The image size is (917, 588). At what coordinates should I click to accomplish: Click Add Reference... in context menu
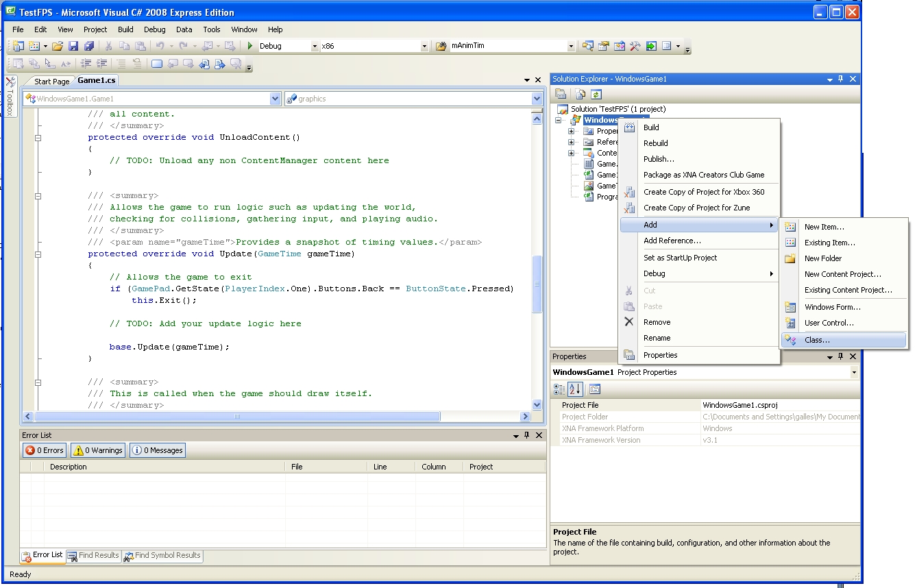(699, 241)
